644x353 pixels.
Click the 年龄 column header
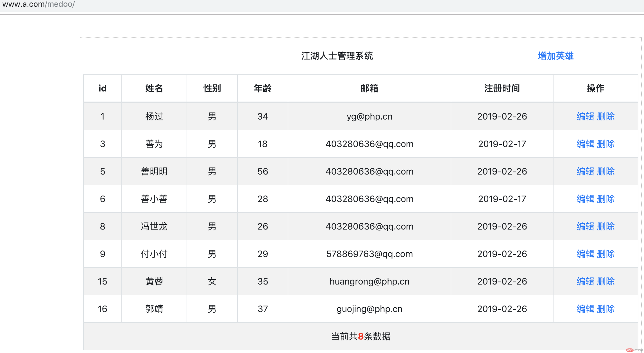coord(263,88)
